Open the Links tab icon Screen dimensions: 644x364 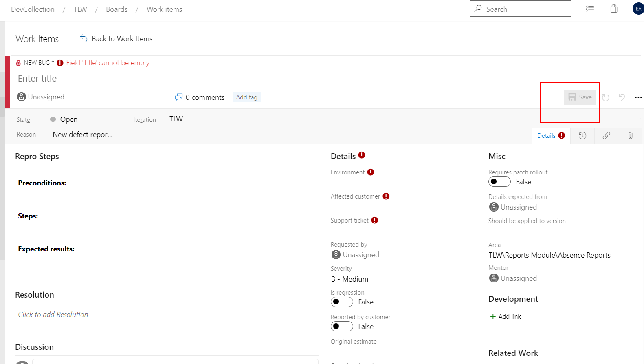point(607,136)
